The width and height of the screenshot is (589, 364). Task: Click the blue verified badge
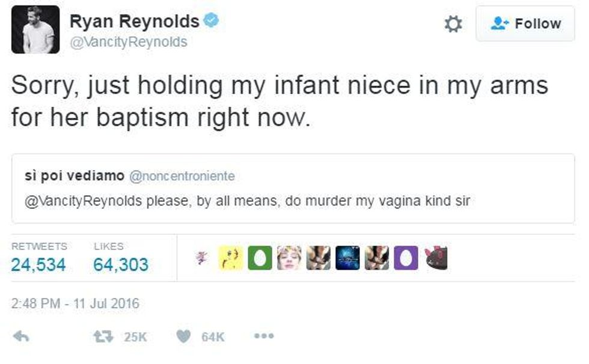tap(210, 21)
